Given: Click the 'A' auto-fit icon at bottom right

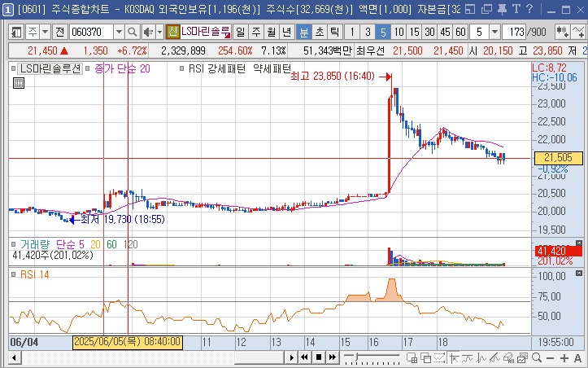Looking at the screenshot, I should pos(577,357).
